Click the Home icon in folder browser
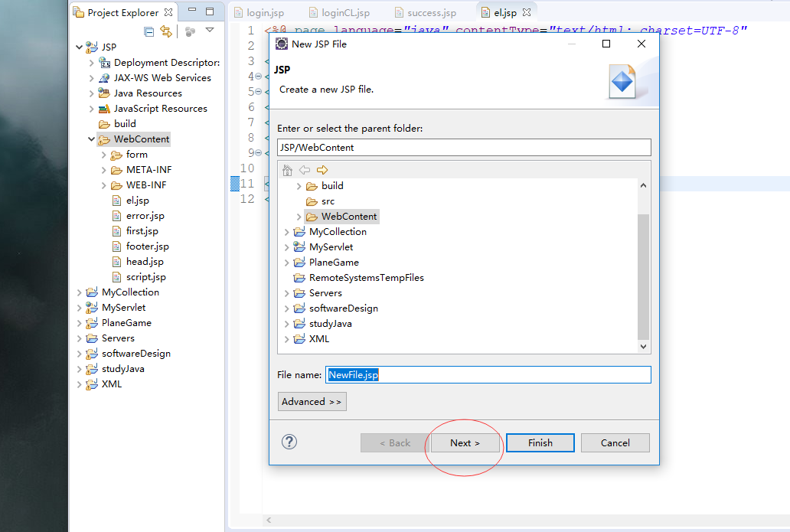This screenshot has width=790, height=532. (x=287, y=170)
